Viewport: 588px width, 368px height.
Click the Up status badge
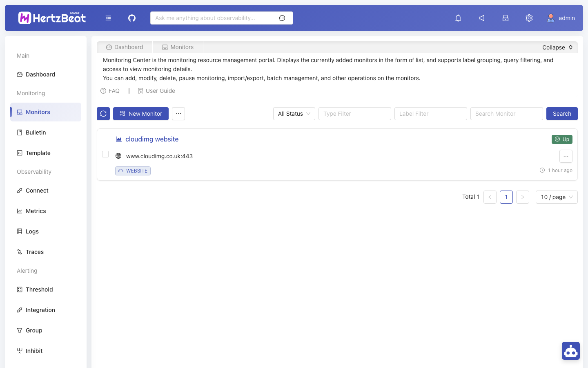pos(562,139)
